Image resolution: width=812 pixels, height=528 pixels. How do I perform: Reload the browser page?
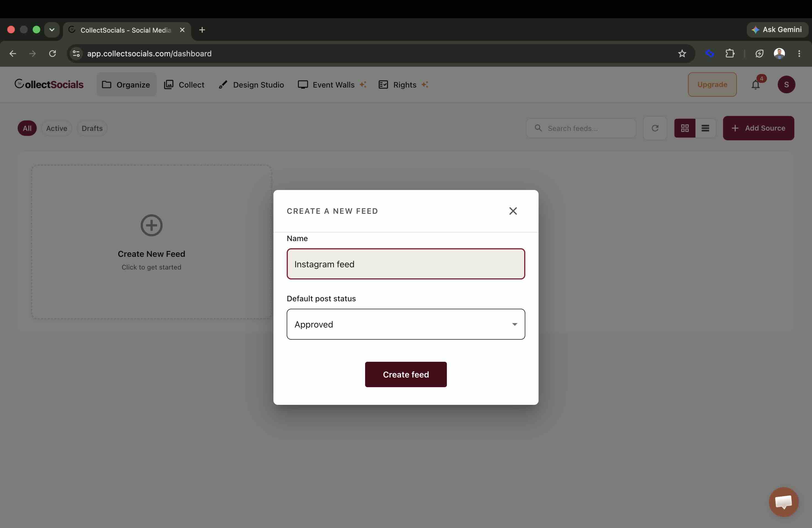point(52,54)
